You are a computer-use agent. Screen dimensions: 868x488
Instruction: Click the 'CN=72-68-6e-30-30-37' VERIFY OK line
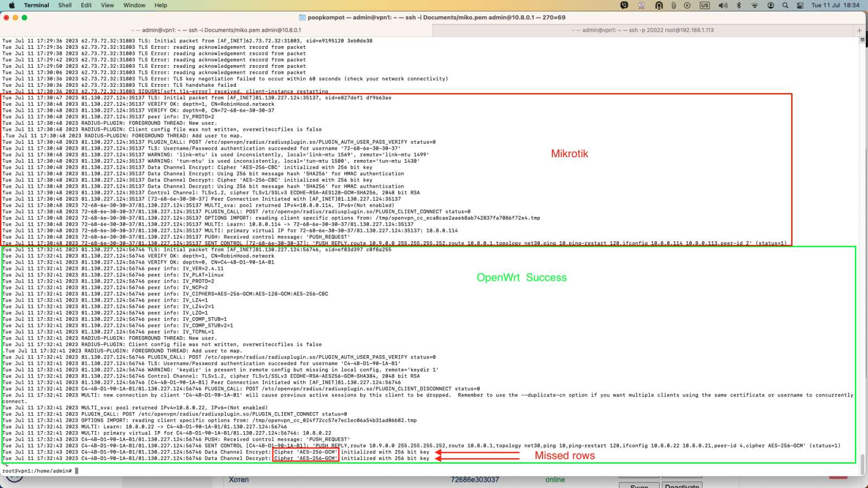pyautogui.click(x=138, y=111)
